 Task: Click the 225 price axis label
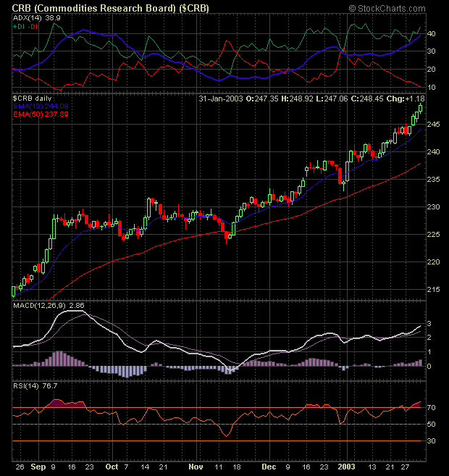coord(433,234)
